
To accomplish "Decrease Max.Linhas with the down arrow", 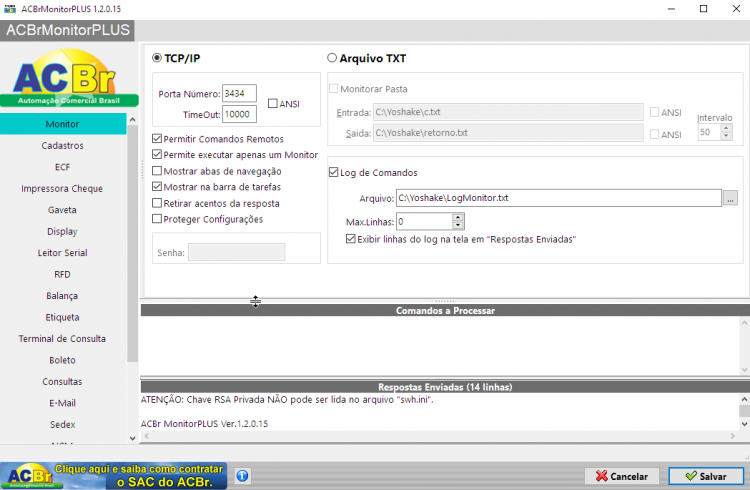I will point(458,225).
